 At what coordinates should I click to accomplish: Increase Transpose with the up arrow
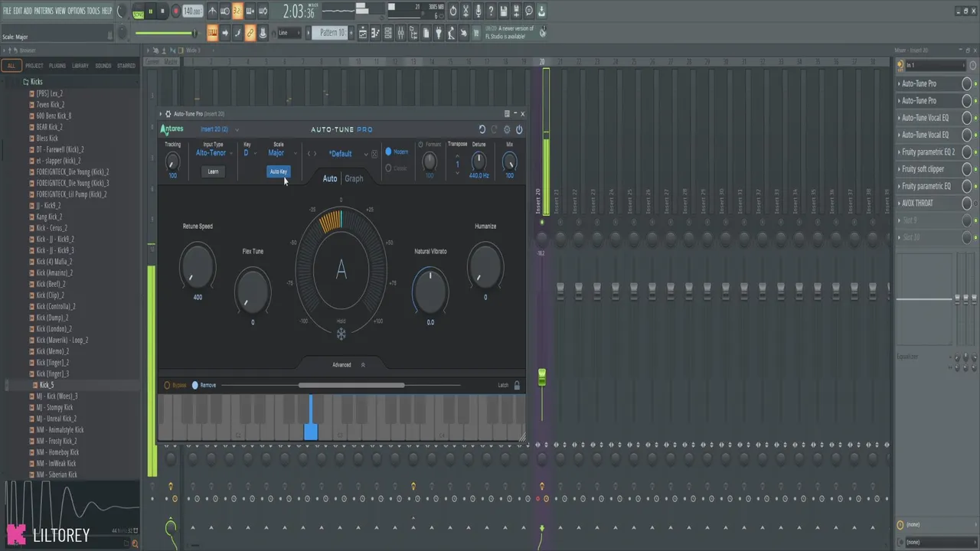pos(458,155)
